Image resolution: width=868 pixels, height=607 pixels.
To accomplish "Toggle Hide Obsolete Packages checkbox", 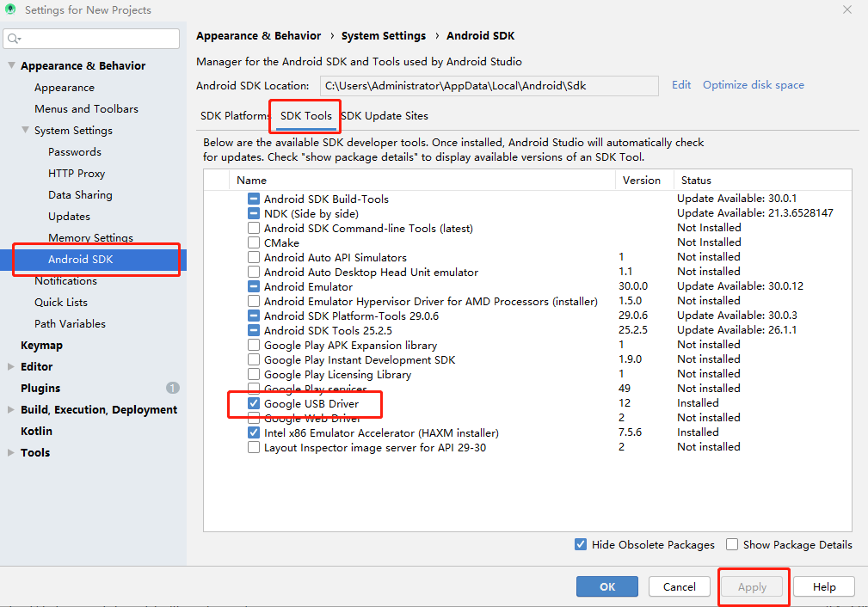I will tap(581, 544).
